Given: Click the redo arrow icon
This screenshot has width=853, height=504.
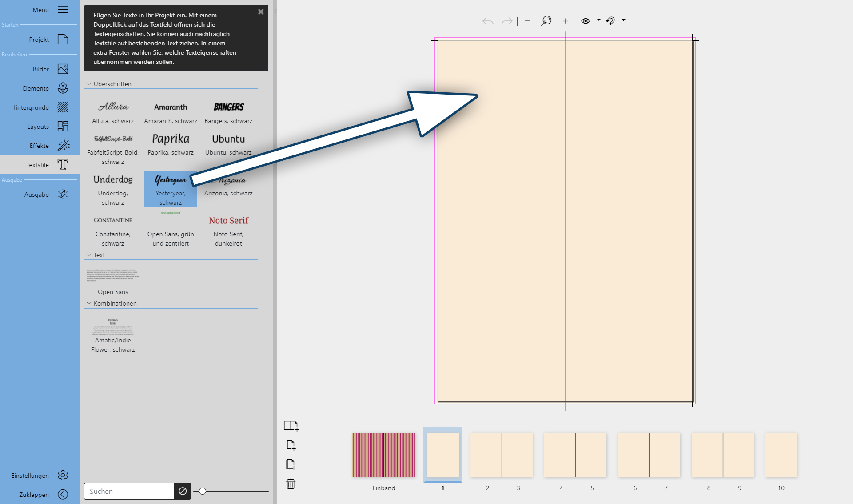Looking at the screenshot, I should 507,21.
